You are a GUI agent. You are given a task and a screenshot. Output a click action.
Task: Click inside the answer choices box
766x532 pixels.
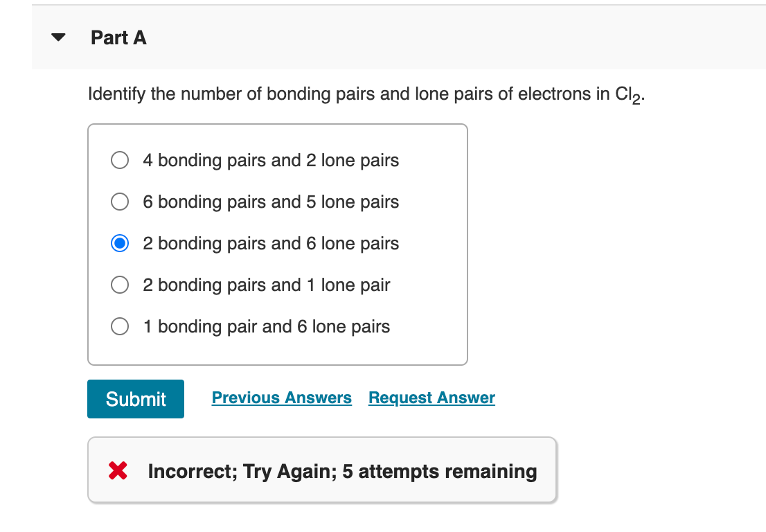(x=277, y=242)
